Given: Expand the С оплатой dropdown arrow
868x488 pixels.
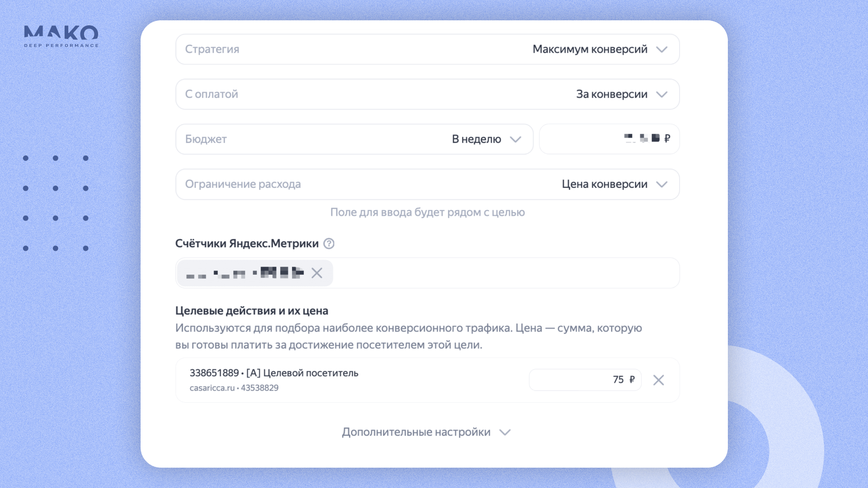Looking at the screenshot, I should [x=661, y=94].
